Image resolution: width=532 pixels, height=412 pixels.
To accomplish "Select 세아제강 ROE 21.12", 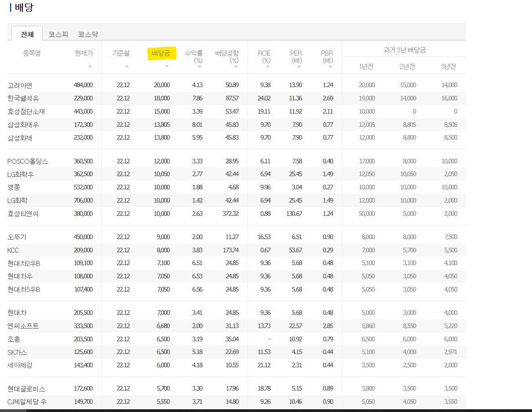I will [x=264, y=365].
